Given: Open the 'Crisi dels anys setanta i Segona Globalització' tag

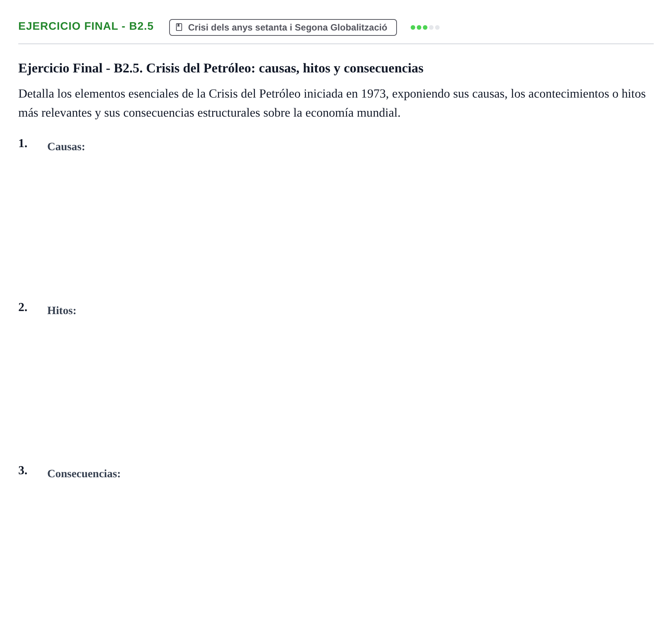Looking at the screenshot, I should (283, 27).
